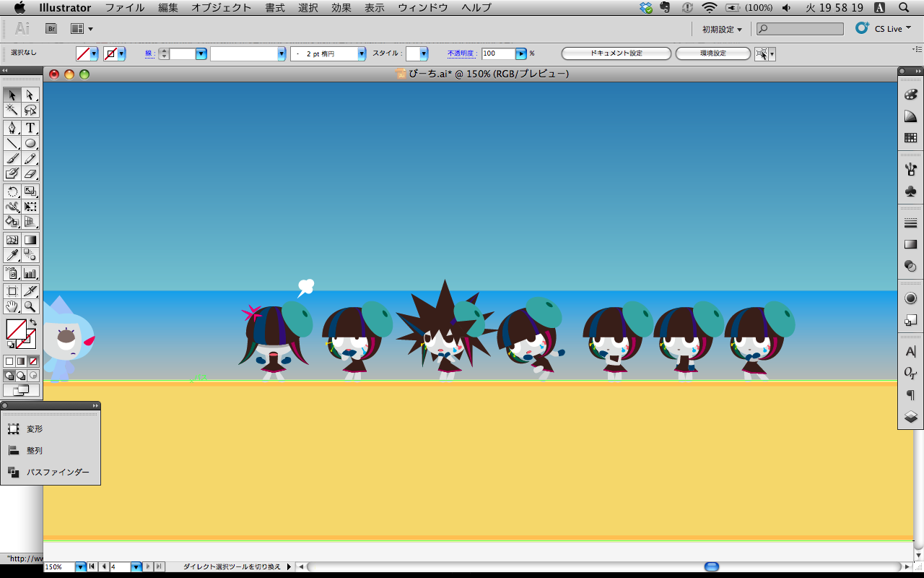Click the 環境設定 button
The width and height of the screenshot is (924, 578).
point(713,53)
